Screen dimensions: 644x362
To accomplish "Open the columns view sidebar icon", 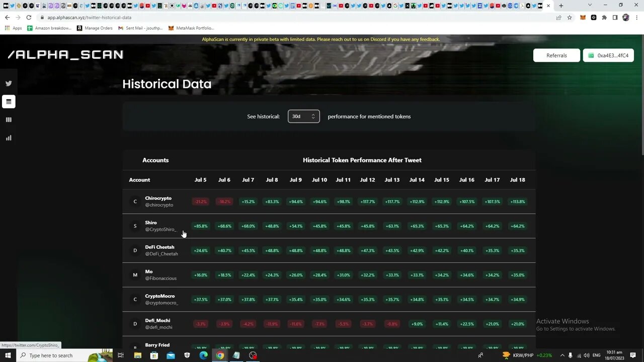I will coord(9,120).
